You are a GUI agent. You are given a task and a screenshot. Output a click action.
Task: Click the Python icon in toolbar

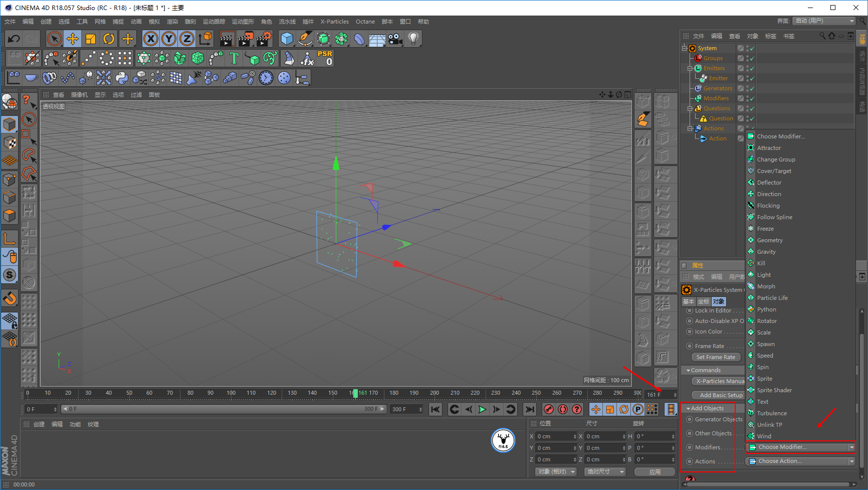point(122,78)
